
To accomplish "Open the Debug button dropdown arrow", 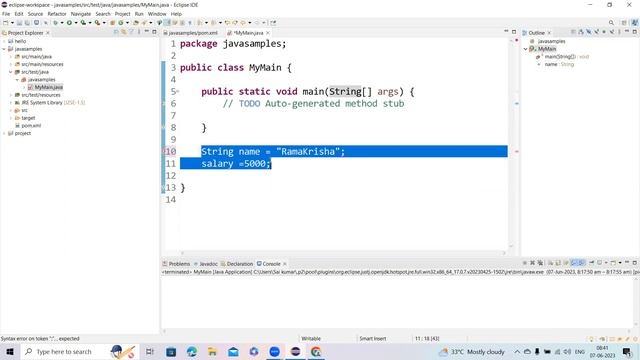I will coord(62,23).
